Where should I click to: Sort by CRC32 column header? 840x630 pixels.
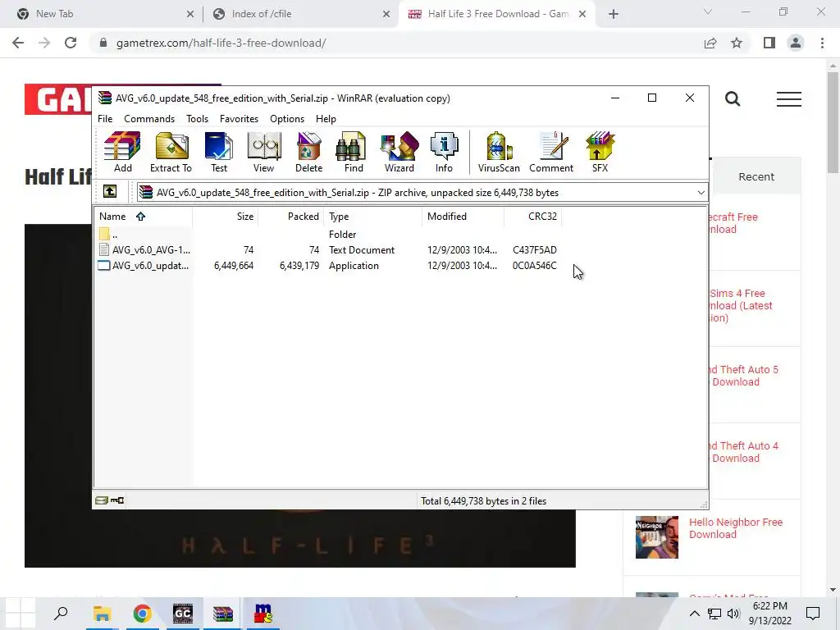(533, 217)
